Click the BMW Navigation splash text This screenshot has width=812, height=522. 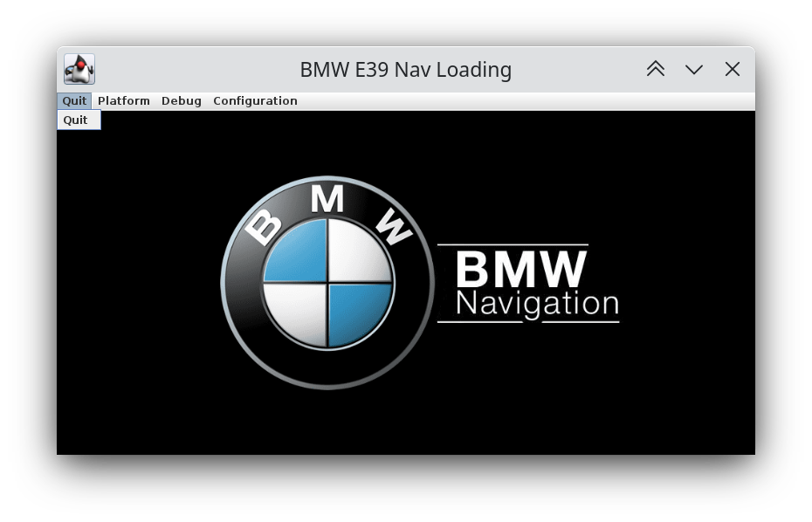(528, 284)
